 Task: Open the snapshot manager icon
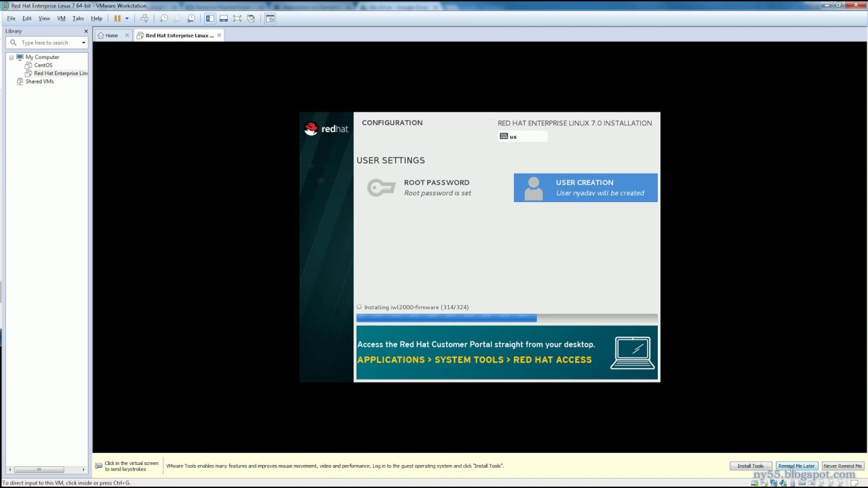click(x=191, y=18)
